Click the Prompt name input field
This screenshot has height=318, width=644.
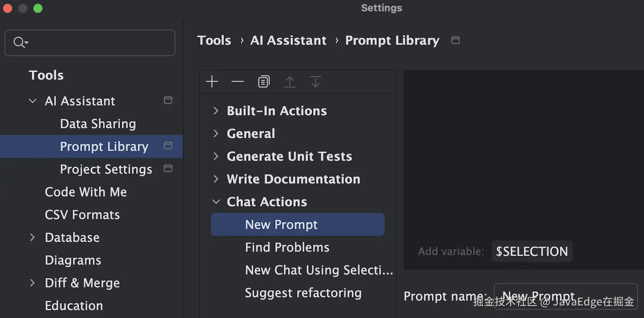point(565,296)
